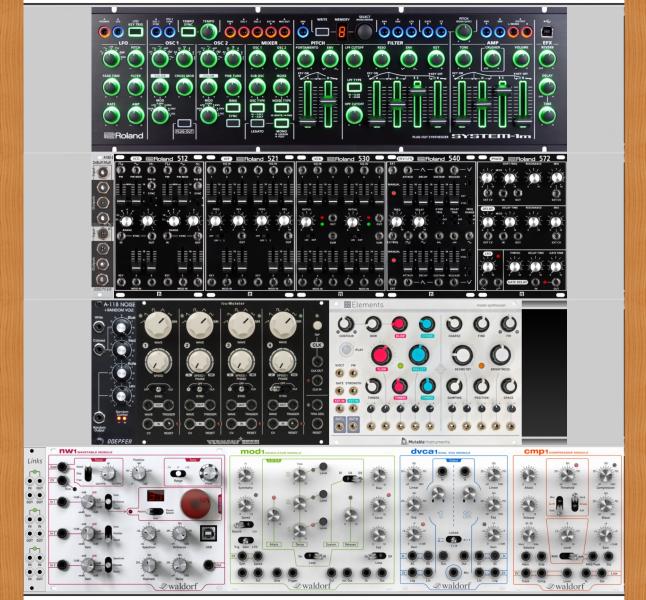Toggle the RING button on System-1m

click(233, 108)
